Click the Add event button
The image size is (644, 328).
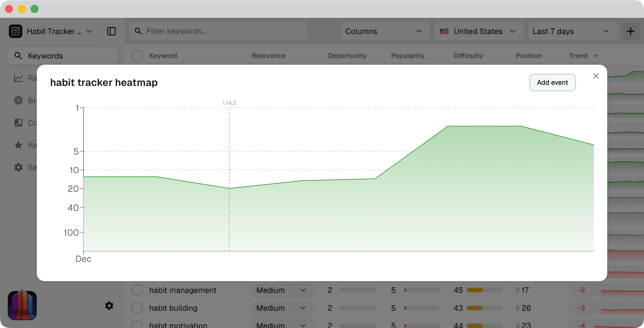coord(552,83)
